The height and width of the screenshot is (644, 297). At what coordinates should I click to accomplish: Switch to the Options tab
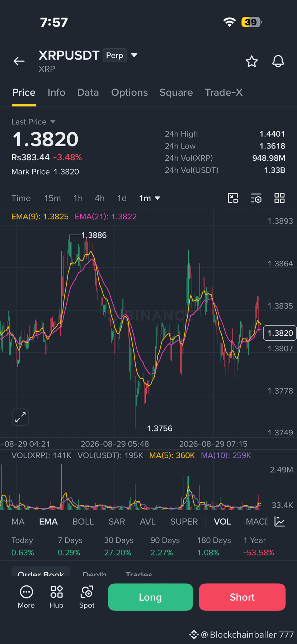(129, 93)
